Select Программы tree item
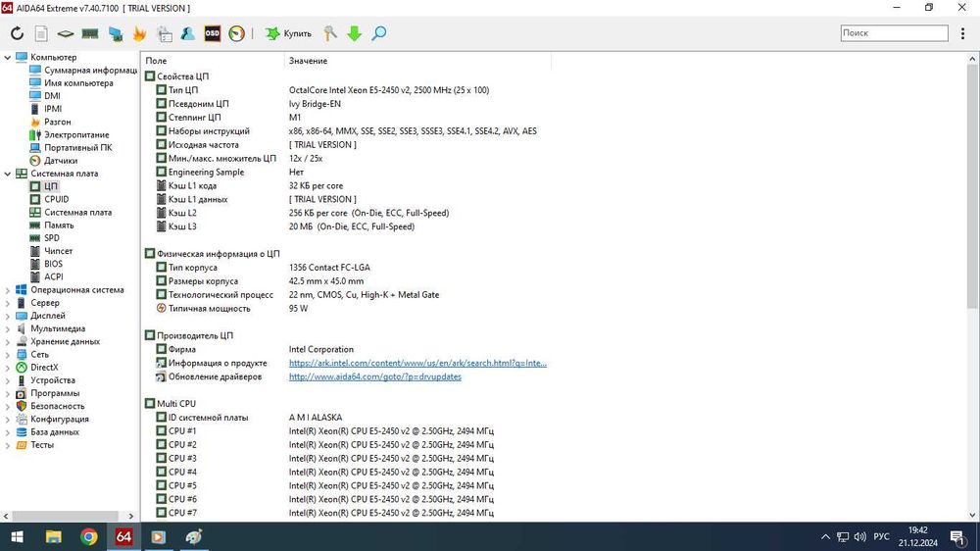This screenshot has width=980, height=551. coord(48,393)
